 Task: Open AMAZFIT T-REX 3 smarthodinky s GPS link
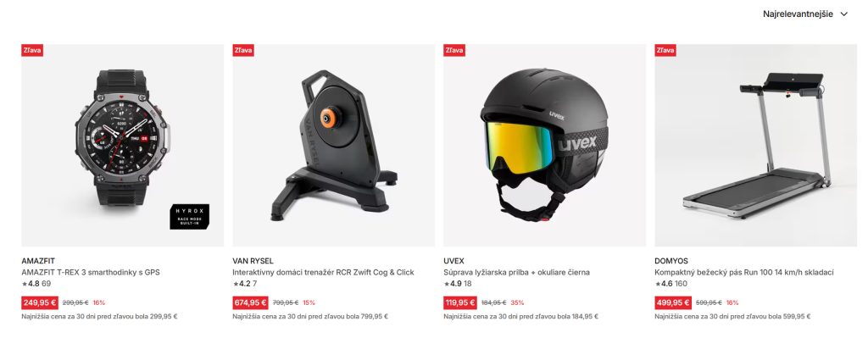point(91,272)
